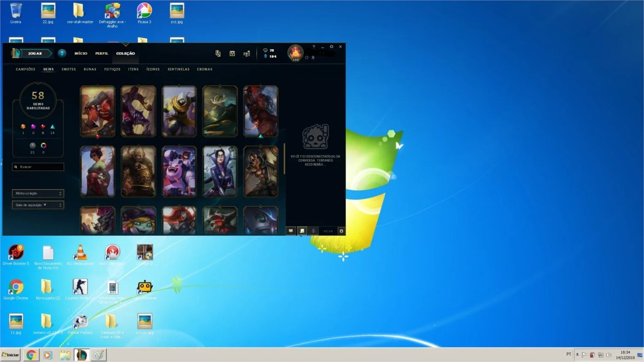Open the RUNAS sub-tab
Viewport: 644px width, 362px height.
(90, 69)
